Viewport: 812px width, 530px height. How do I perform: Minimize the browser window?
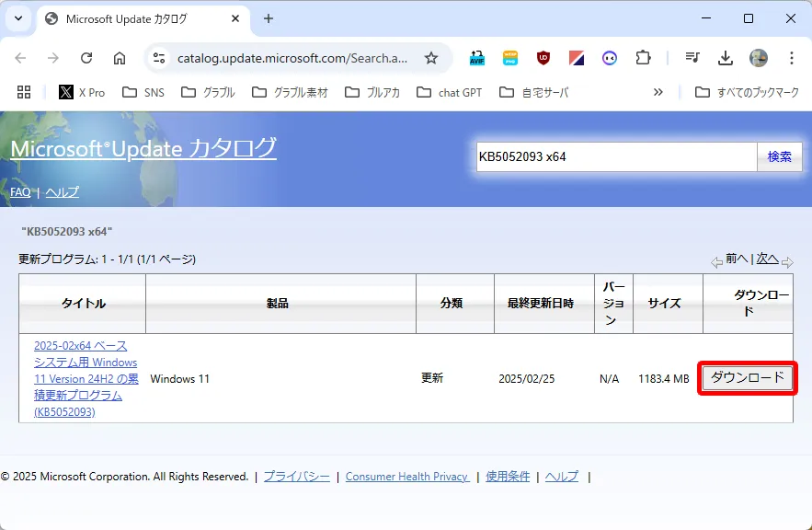click(706, 18)
